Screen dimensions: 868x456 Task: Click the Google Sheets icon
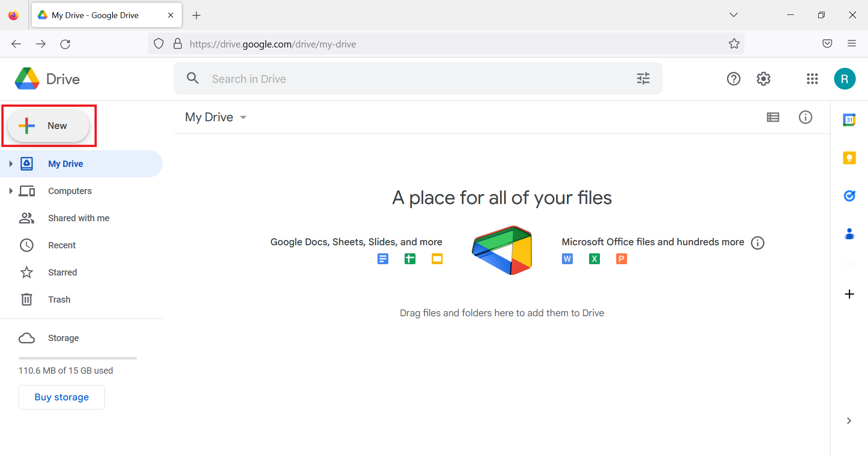click(x=410, y=259)
